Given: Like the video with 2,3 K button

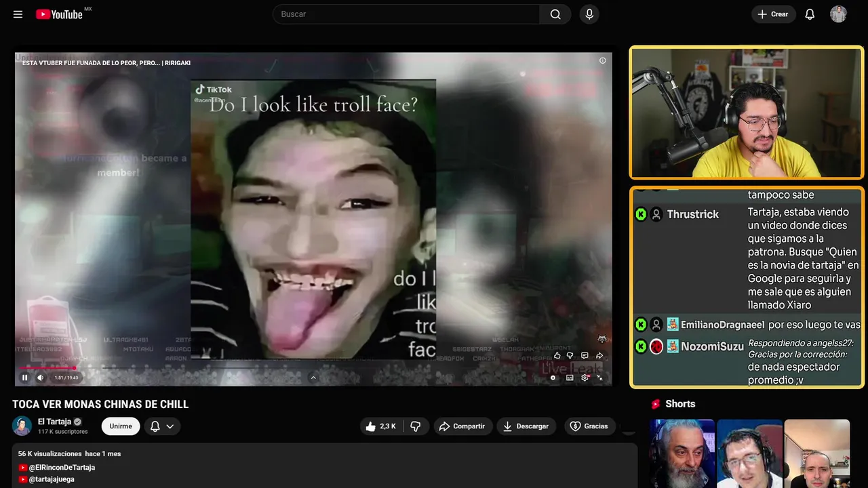Looking at the screenshot, I should (x=382, y=426).
